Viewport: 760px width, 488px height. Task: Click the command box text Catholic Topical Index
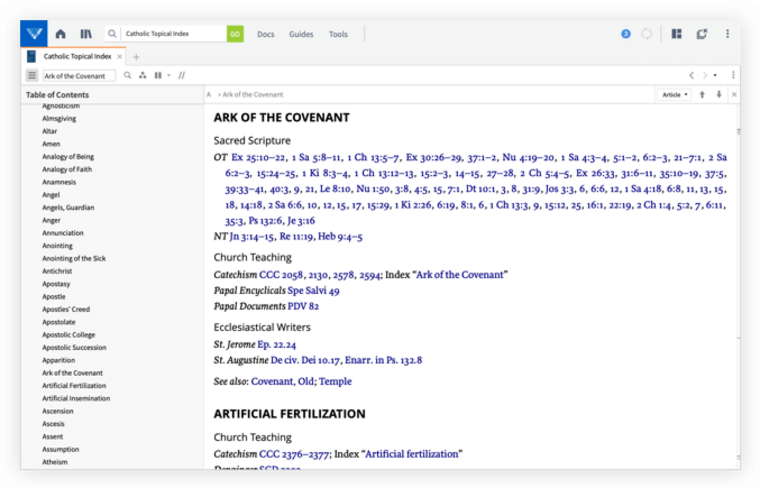tap(157, 33)
